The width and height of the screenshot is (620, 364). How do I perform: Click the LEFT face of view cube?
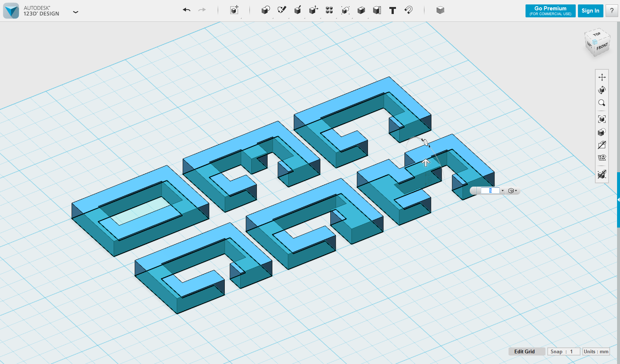[x=589, y=45]
